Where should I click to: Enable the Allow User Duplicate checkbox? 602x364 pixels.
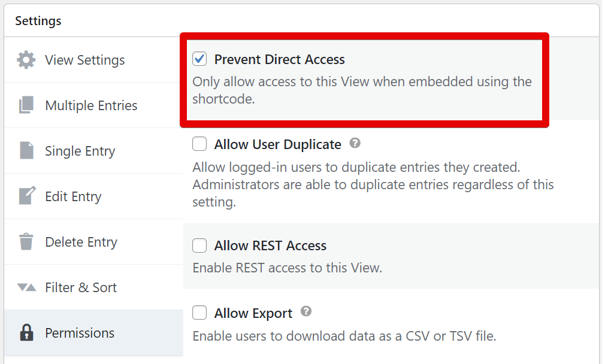pos(199,144)
